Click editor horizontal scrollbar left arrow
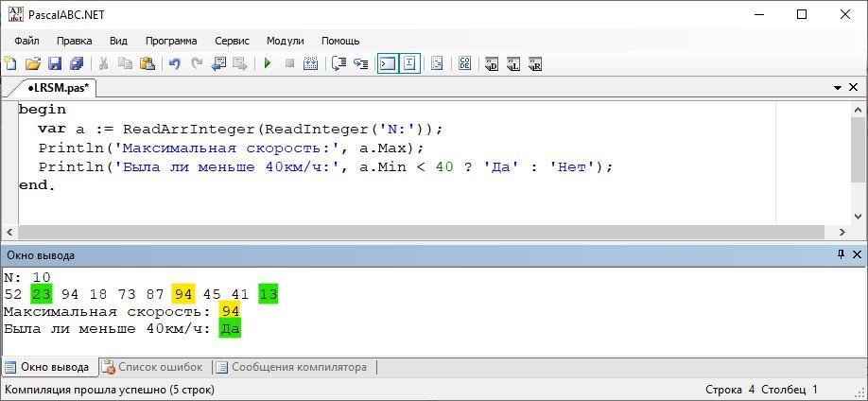Screen dimensions: 868x401 click(x=9, y=232)
